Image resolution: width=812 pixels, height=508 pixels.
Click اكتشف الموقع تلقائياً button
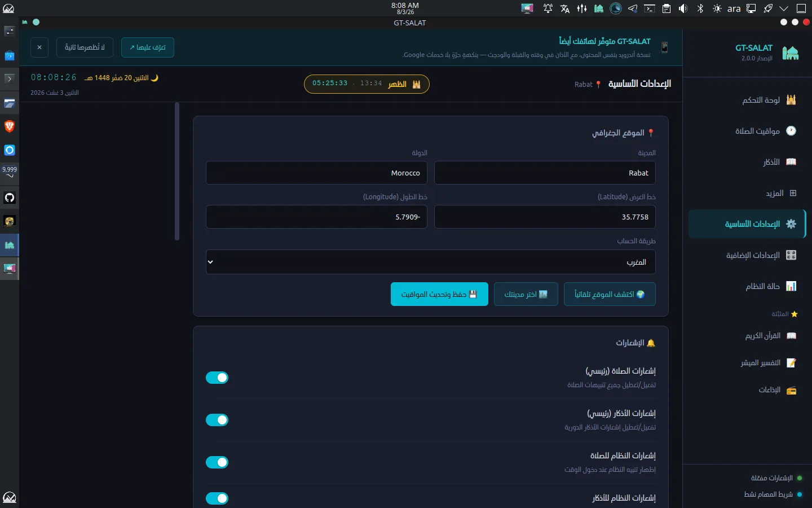click(x=610, y=294)
